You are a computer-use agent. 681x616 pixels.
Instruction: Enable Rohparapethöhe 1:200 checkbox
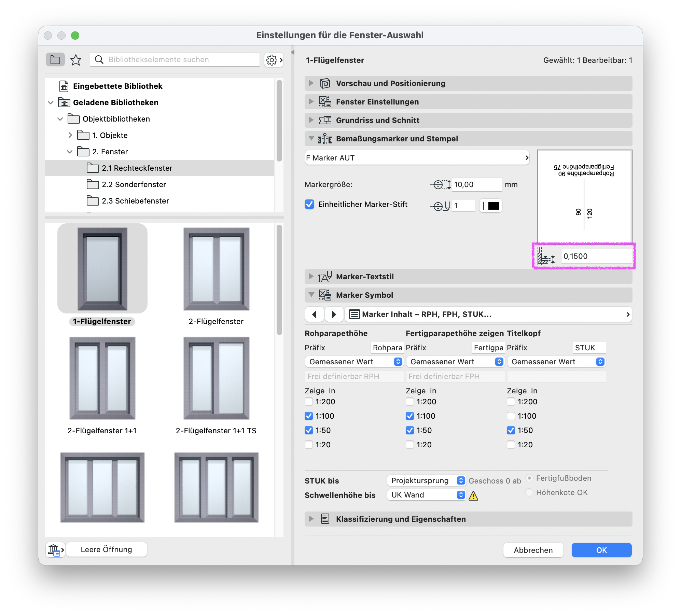(x=308, y=402)
